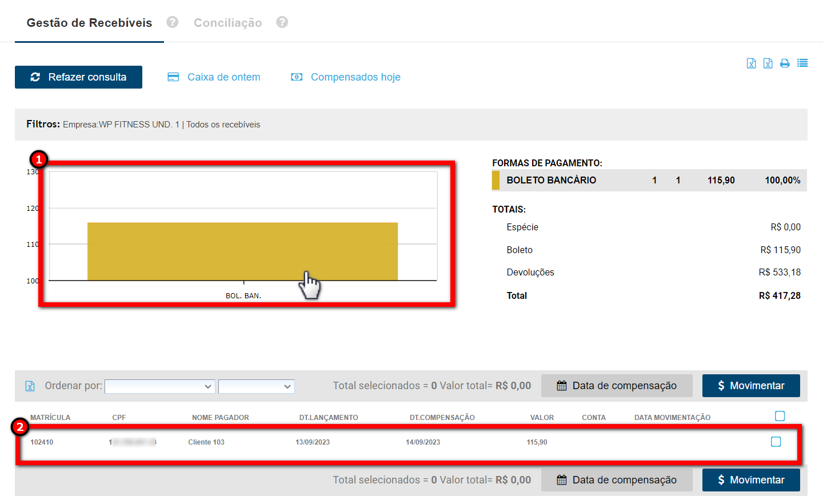
Task: Click the yellow Boleto Bancário color swatch
Action: tap(496, 180)
